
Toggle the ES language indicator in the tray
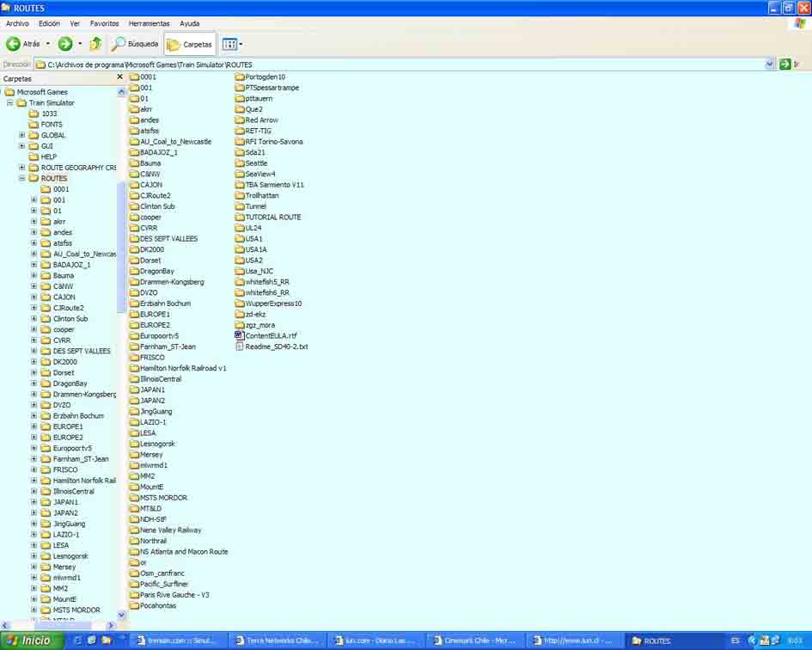pos(735,641)
